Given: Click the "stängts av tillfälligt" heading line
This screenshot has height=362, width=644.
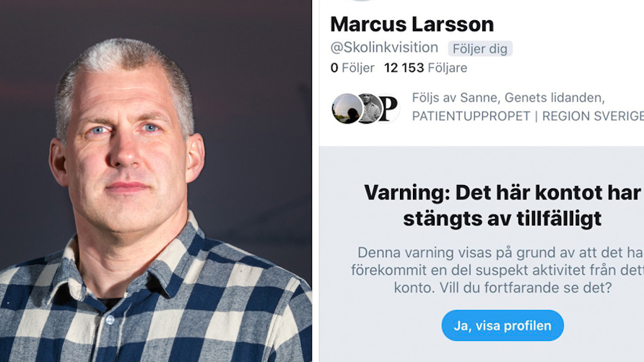Looking at the screenshot, I should pyautogui.click(x=502, y=218).
